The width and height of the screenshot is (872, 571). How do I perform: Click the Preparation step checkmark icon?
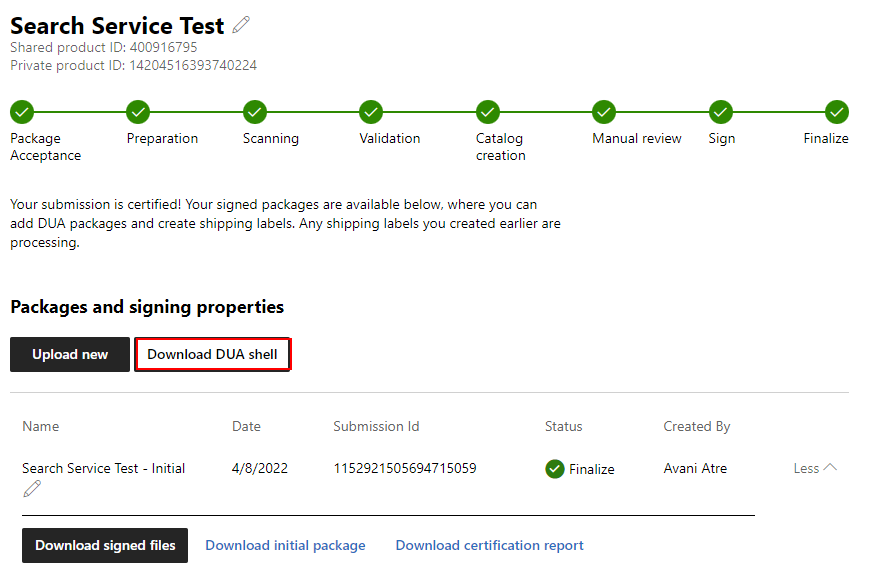tap(138, 112)
